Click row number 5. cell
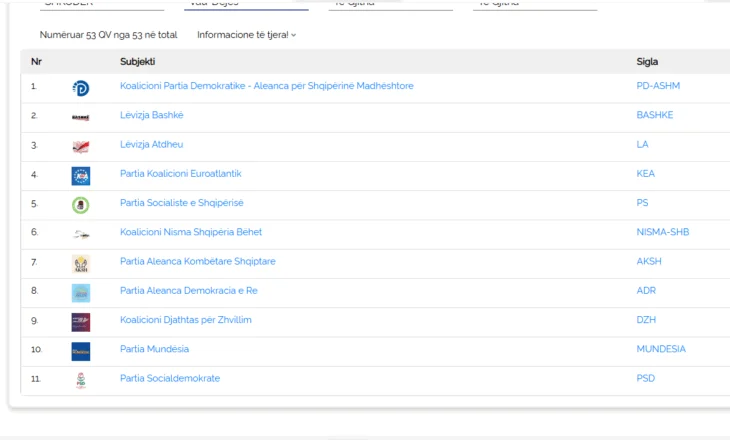 (x=34, y=203)
